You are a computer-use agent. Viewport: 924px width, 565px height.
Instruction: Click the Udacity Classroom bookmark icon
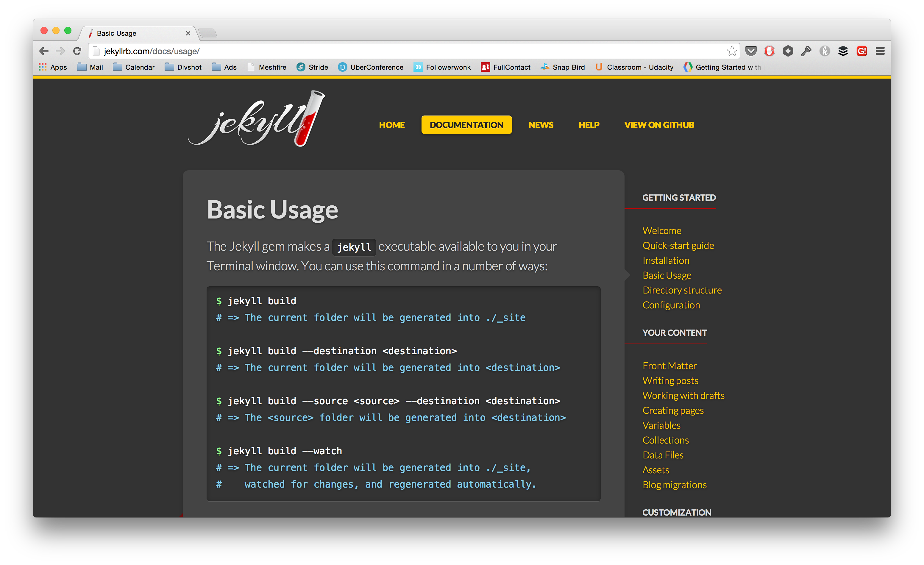pyautogui.click(x=597, y=67)
